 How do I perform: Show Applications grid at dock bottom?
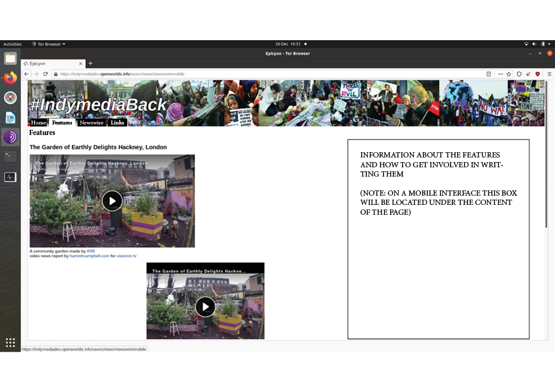(10, 343)
